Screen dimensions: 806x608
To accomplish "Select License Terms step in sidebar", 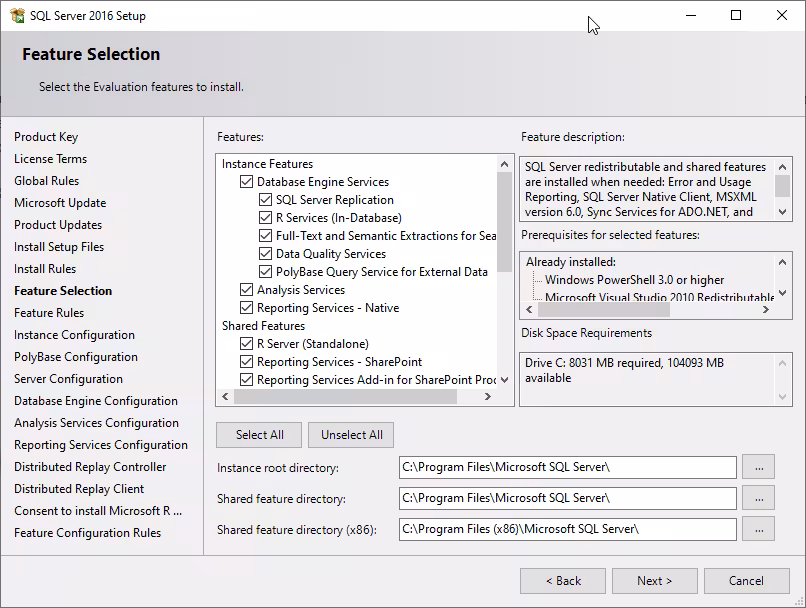I will coord(50,159).
